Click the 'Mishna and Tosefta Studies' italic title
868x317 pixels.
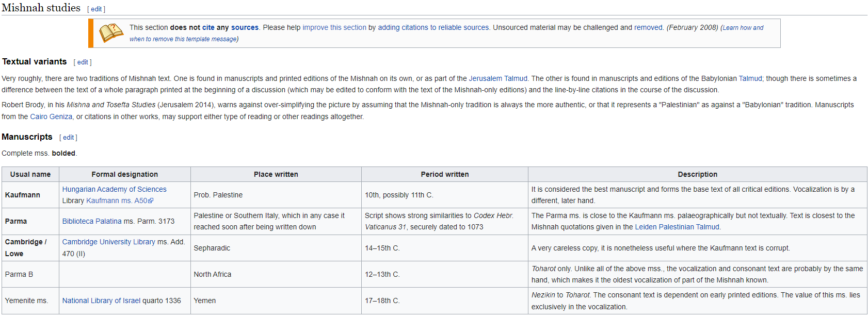[x=111, y=105]
